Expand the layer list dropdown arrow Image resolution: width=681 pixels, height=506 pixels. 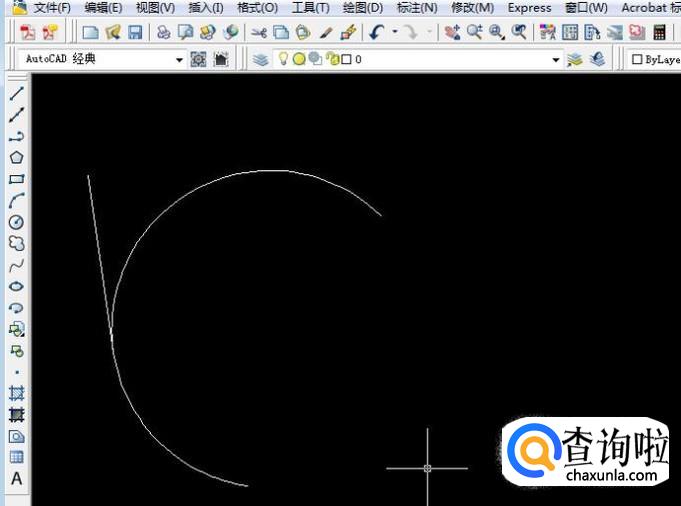point(556,60)
